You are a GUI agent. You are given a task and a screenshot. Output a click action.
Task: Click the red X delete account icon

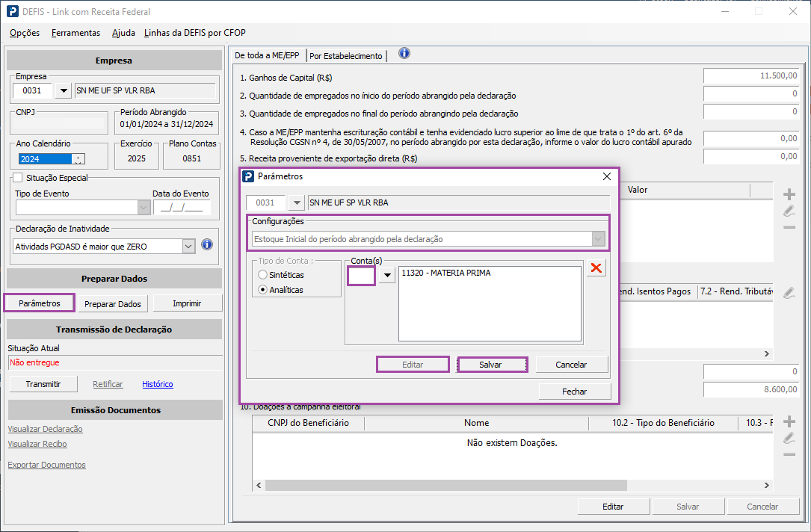click(x=596, y=269)
